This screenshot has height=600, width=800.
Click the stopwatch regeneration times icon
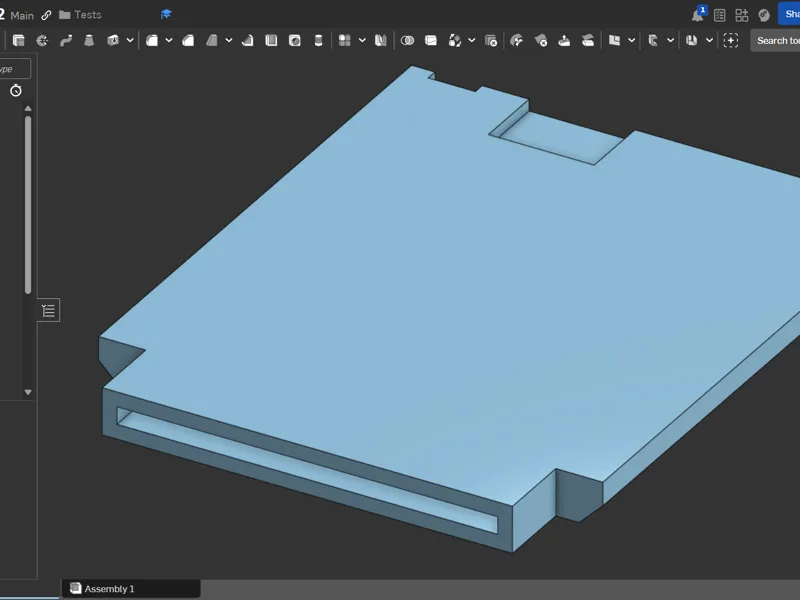pos(16,91)
